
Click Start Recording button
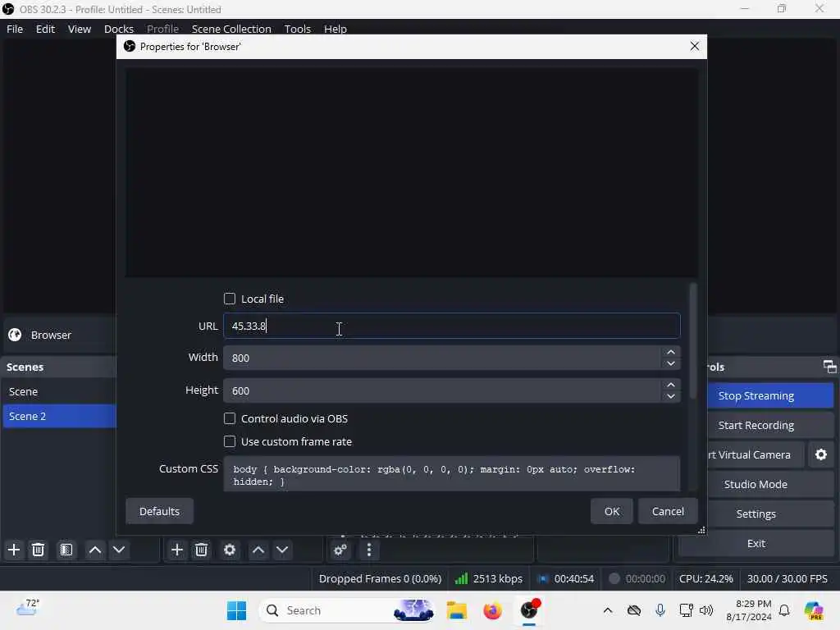click(770, 426)
